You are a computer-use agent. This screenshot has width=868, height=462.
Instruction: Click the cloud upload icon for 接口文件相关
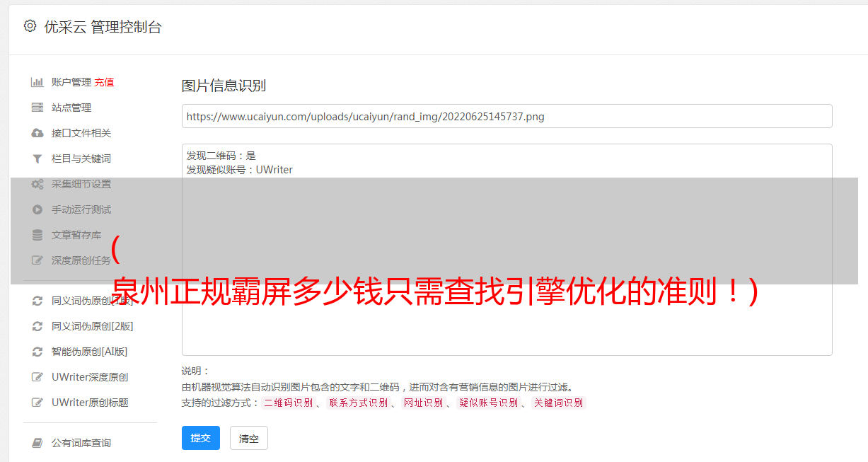click(37, 133)
